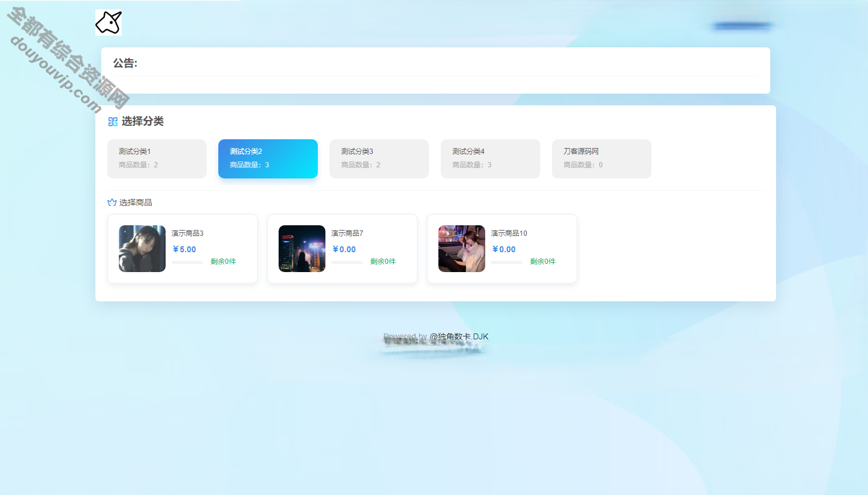868x495 pixels.
Task: Click 剩余0件 stock text on 演示商品3
Action: pos(224,262)
